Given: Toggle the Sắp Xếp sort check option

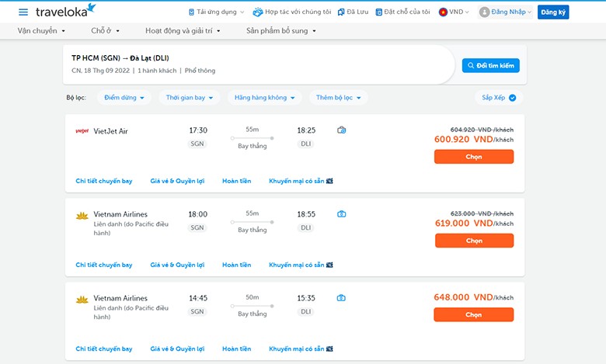Looking at the screenshot, I should 513,98.
